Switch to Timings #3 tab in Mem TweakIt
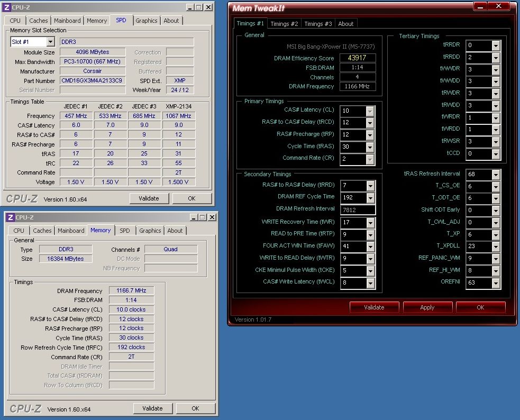The width and height of the screenshot is (520, 420). pyautogui.click(x=318, y=24)
